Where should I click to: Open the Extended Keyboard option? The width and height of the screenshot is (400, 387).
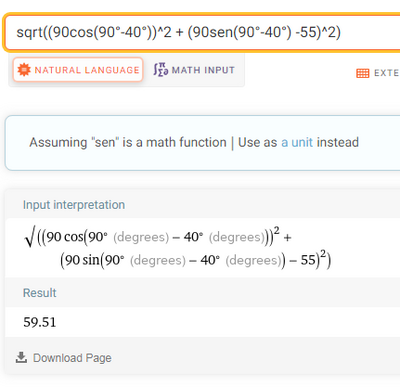pyautogui.click(x=378, y=73)
